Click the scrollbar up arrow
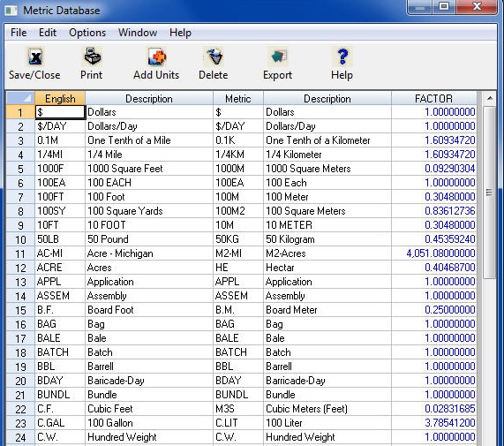This screenshot has height=446, width=504. pyautogui.click(x=490, y=98)
